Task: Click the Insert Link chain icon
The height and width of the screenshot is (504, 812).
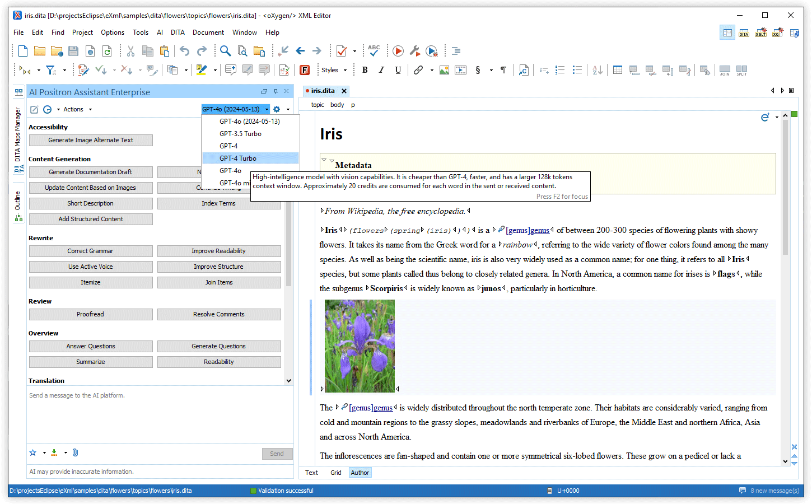Action: pyautogui.click(x=418, y=70)
